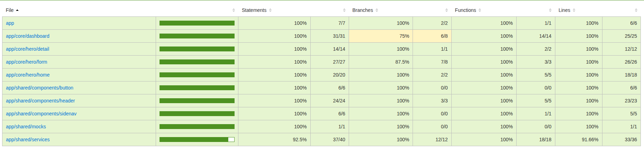The width and height of the screenshot is (644, 157).
Task: Open the app folder link
Action: 10,23
